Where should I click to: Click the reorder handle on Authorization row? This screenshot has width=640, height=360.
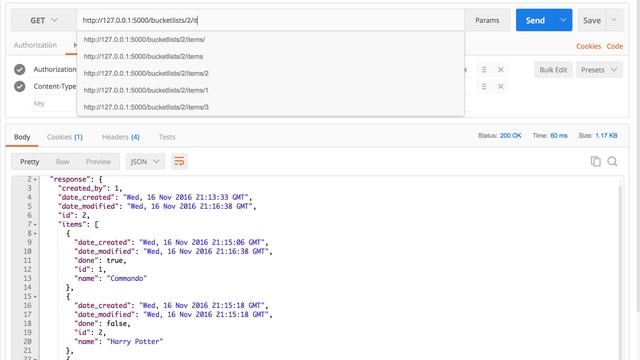point(484,70)
